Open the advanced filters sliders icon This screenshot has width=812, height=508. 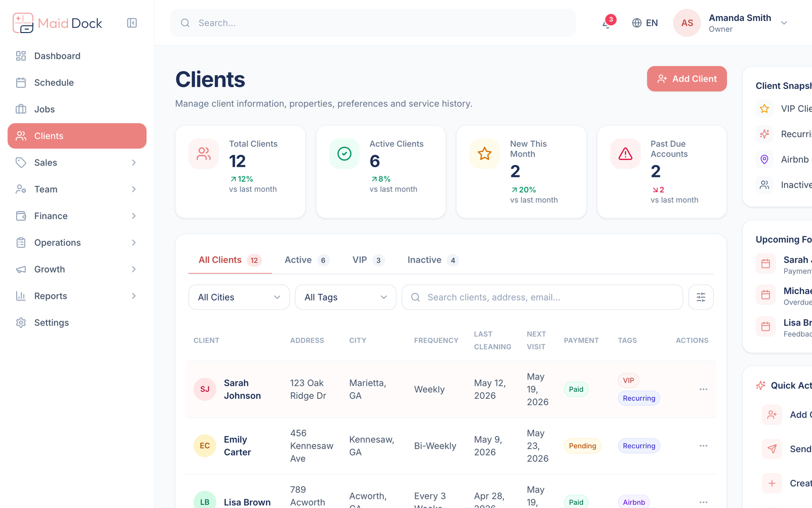coord(701,297)
